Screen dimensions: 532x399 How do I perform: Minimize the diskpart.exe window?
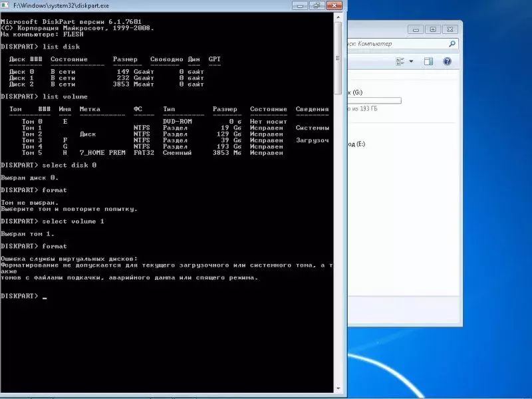300,5
